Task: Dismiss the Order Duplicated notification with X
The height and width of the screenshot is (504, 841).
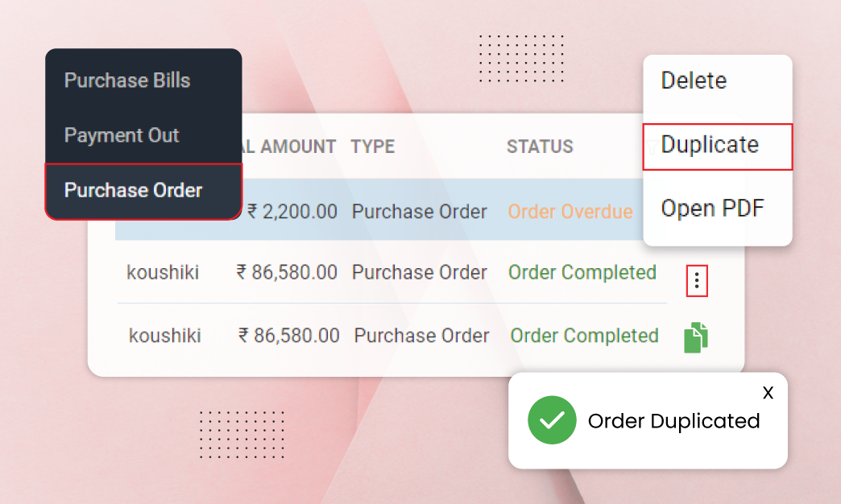Action: pyautogui.click(x=768, y=393)
